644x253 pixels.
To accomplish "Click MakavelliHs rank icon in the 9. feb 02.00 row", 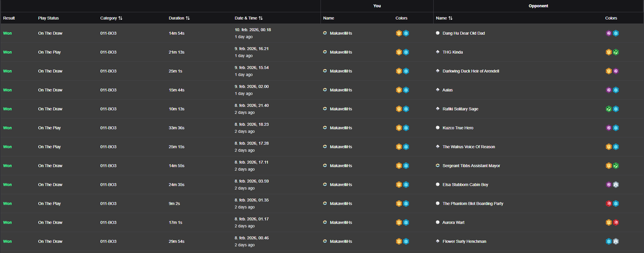I will point(325,90).
